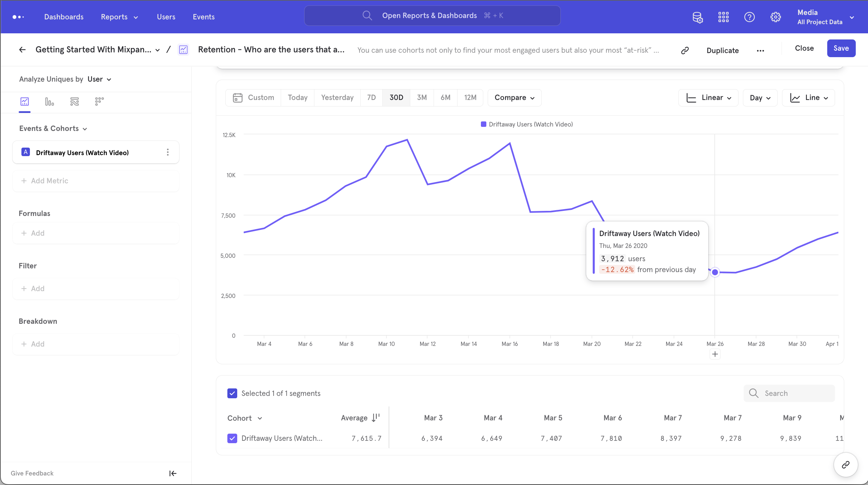The width and height of the screenshot is (868, 485).
Task: Expand the Media project switcher
Action: pos(826,17)
